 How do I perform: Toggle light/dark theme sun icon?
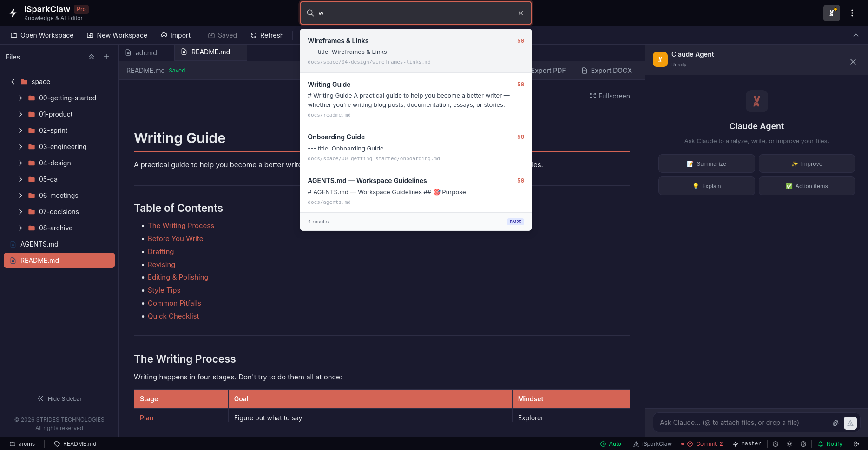789,444
